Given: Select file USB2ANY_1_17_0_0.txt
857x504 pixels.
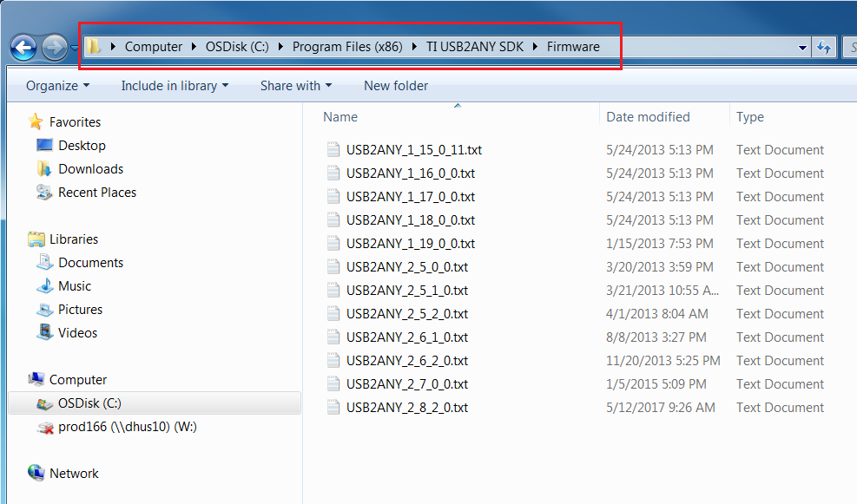Looking at the screenshot, I should point(411,197).
